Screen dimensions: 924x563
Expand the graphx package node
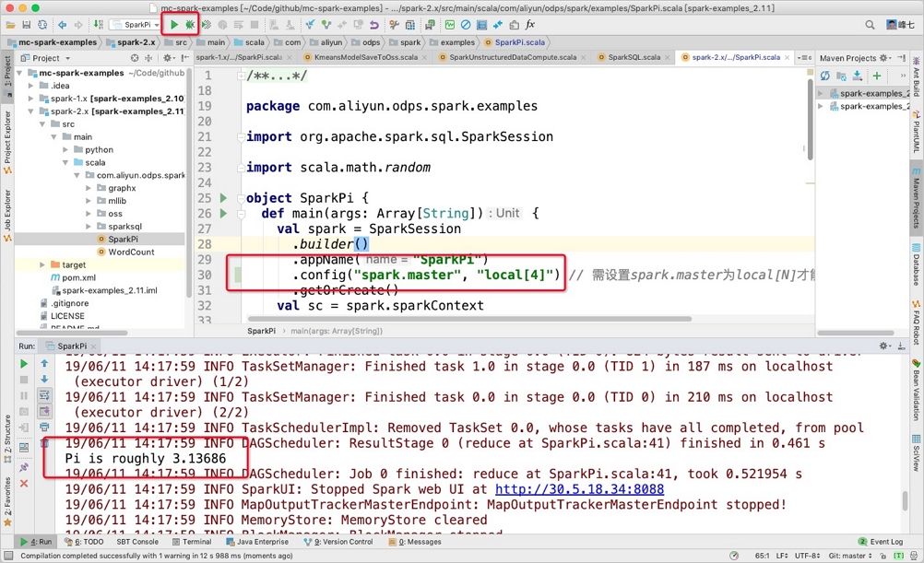pyautogui.click(x=89, y=188)
